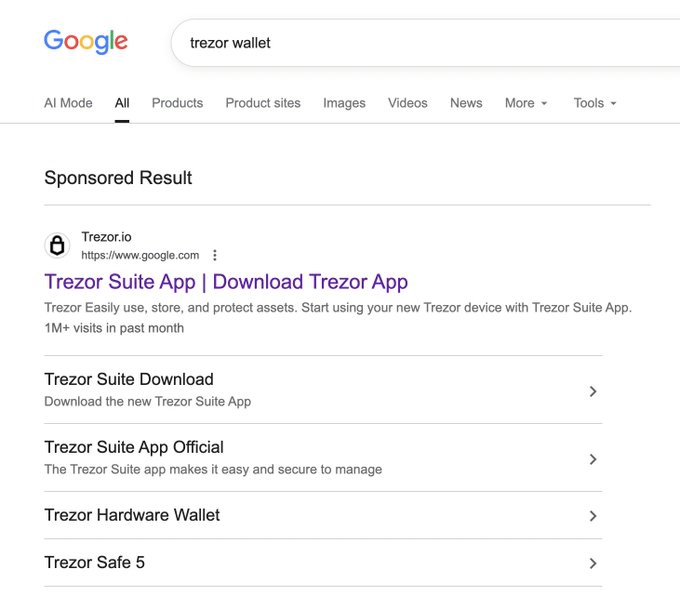
Task: Switch to the Products tab
Action: pyautogui.click(x=177, y=103)
